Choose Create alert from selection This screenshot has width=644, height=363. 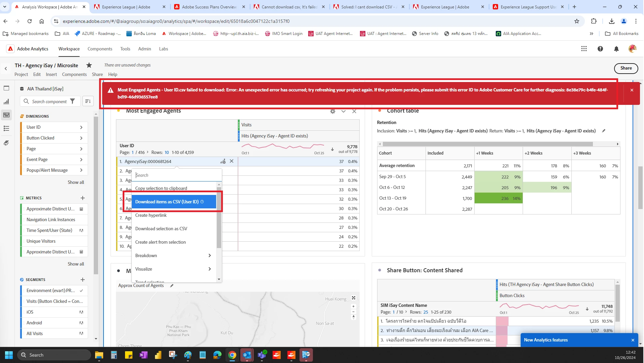pyautogui.click(x=173, y=242)
